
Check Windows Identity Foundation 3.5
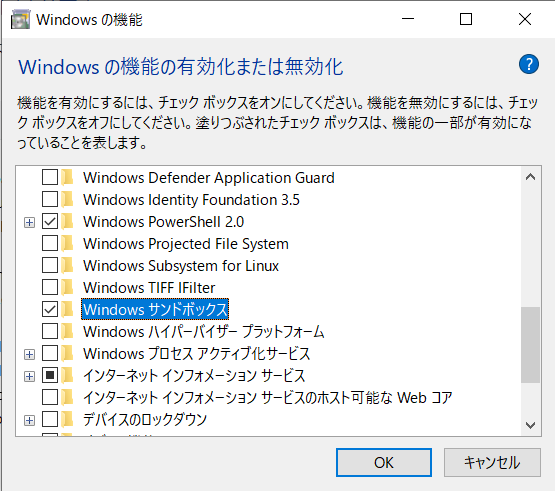pyautogui.click(x=50, y=199)
